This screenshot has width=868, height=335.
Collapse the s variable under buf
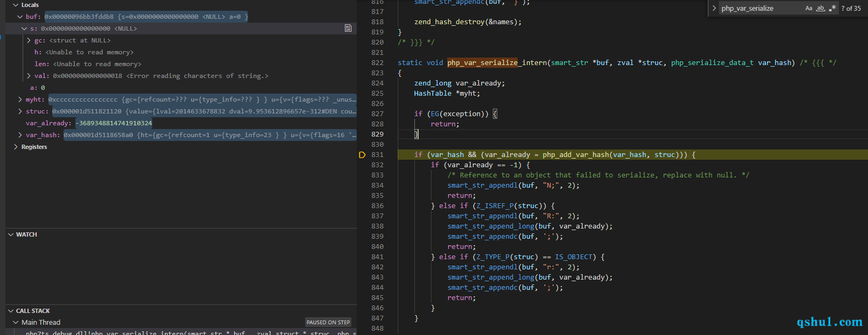click(x=24, y=28)
